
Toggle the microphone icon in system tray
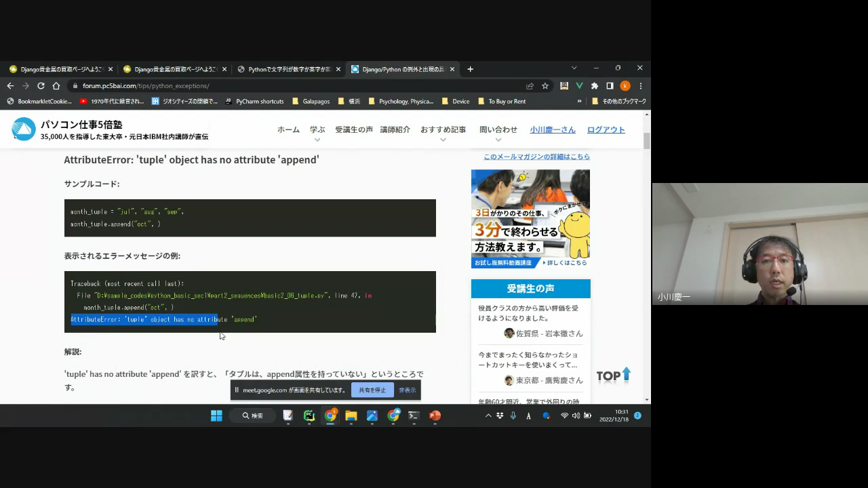(x=513, y=415)
